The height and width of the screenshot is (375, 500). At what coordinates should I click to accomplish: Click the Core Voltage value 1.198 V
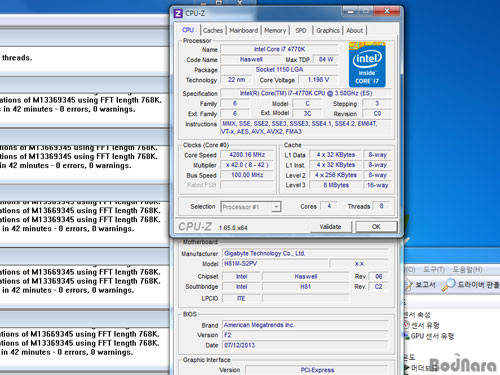(x=318, y=80)
